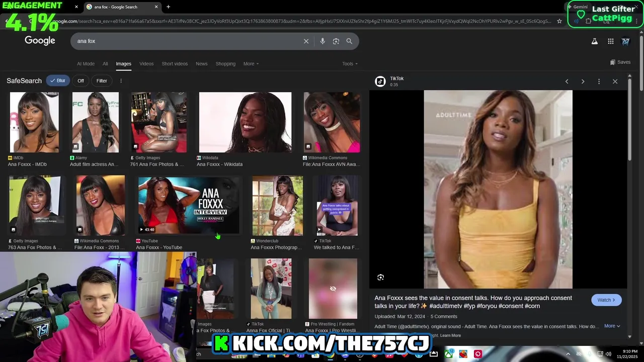Open the volume control in taskbar
644x362 pixels.
click(608, 354)
